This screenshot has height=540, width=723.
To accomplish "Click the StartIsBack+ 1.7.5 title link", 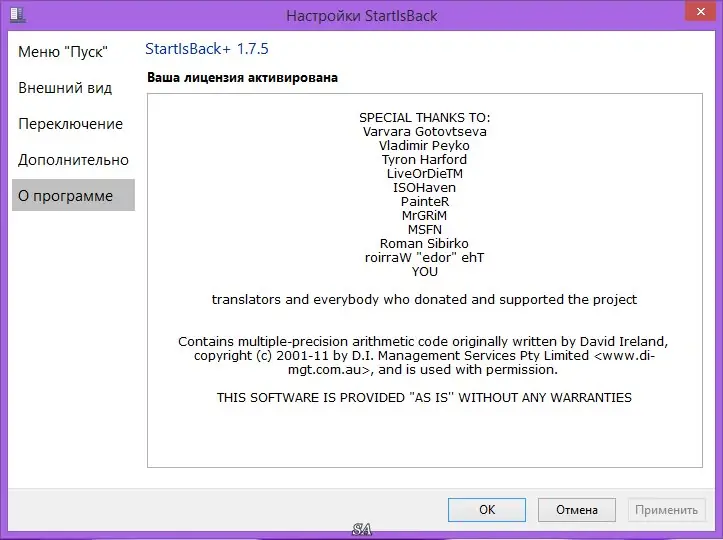I will click(207, 49).
